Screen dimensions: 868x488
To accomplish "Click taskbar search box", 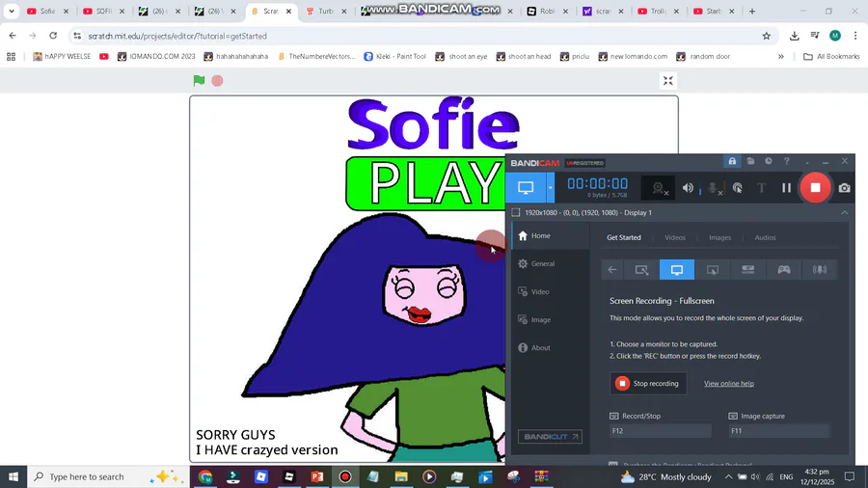I will (x=108, y=476).
